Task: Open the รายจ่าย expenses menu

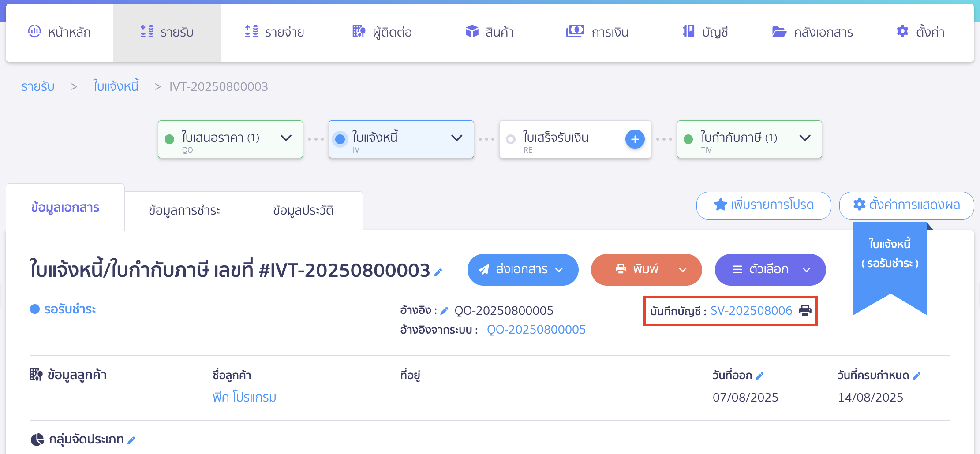Action: point(274,32)
